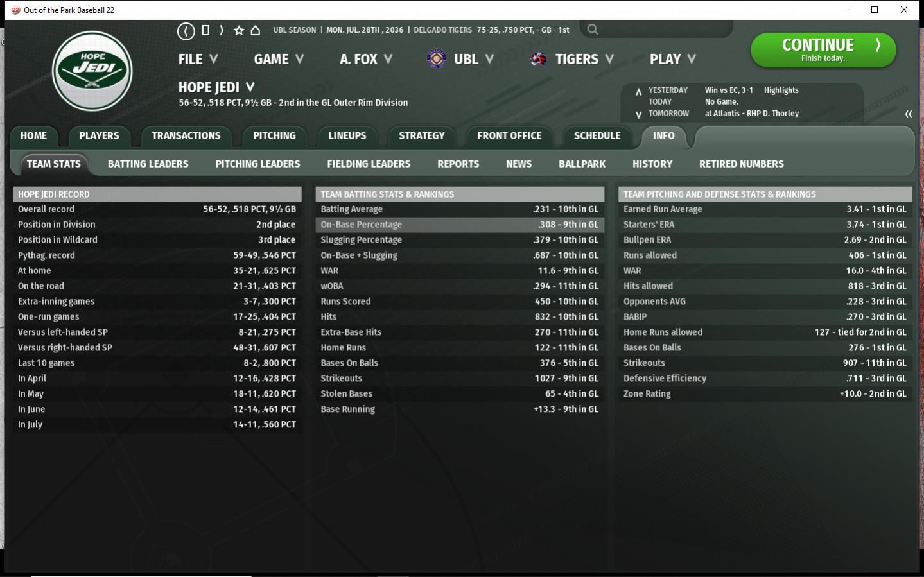The width and height of the screenshot is (924, 577).
Task: Show the previous day's results with the up arrow
Action: point(638,92)
